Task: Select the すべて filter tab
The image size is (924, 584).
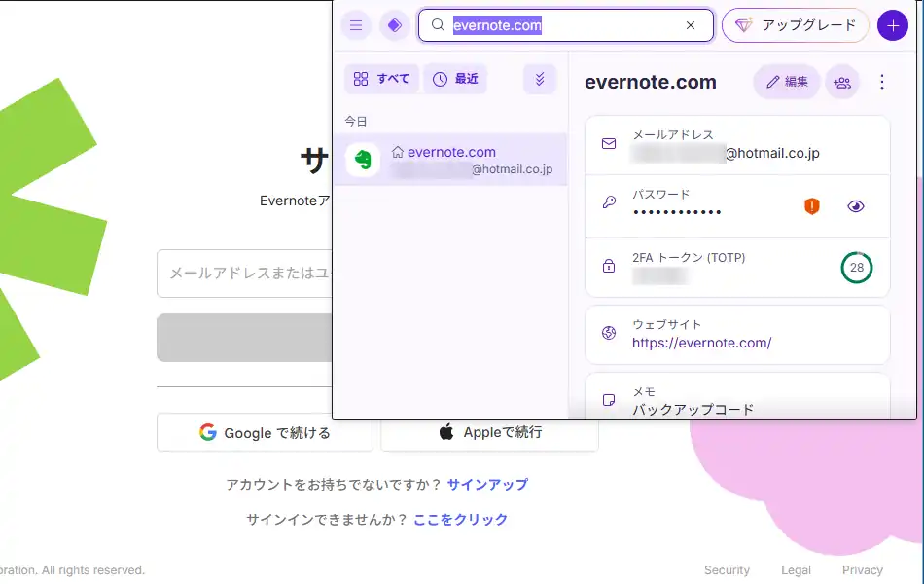Action: (x=381, y=79)
